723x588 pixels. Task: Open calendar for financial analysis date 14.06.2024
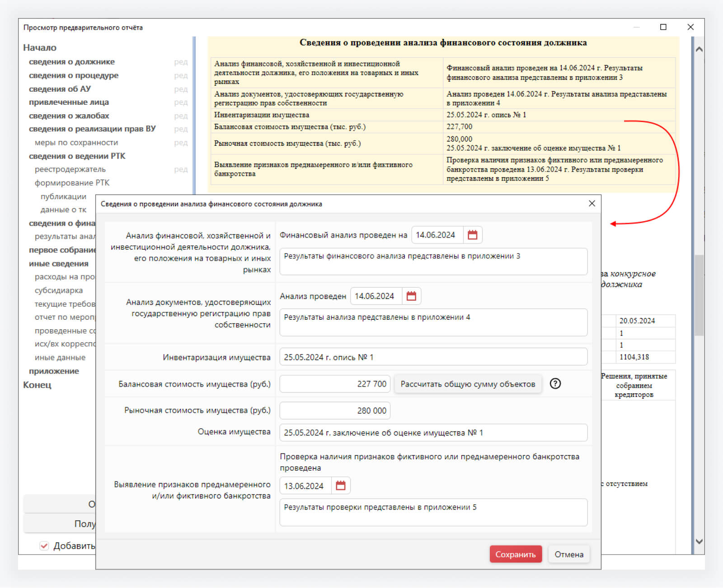(x=473, y=235)
